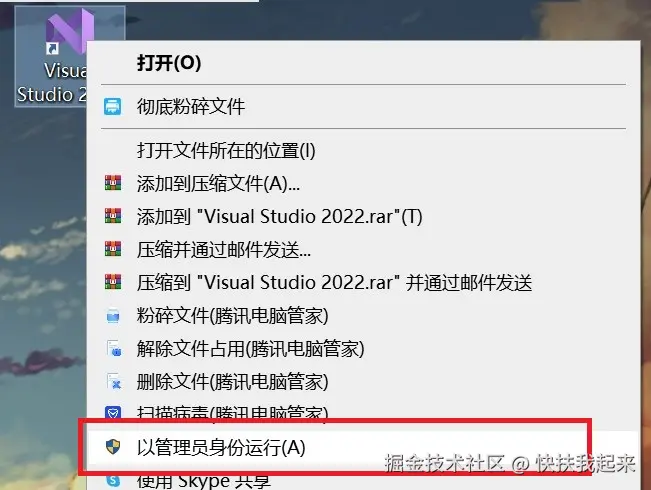Choose 添加到 "Visual Studio 2022.rar"(T)
This screenshot has height=490, width=651.
coord(363,216)
